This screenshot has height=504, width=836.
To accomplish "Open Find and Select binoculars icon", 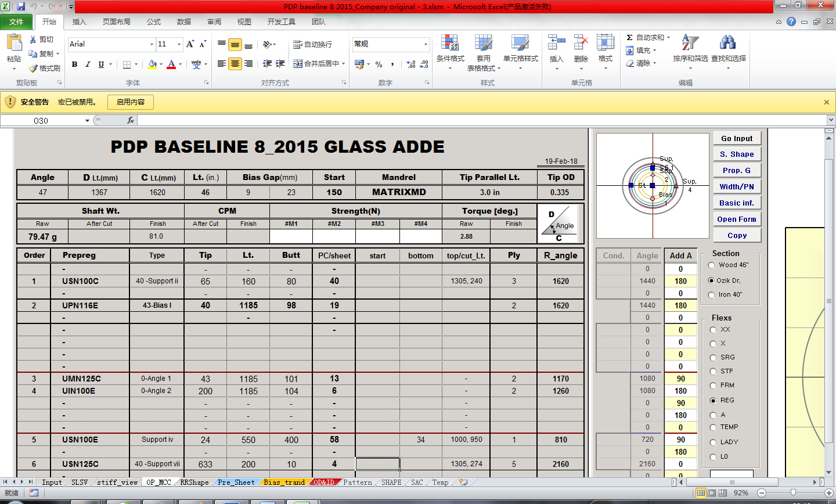I will [x=727, y=44].
